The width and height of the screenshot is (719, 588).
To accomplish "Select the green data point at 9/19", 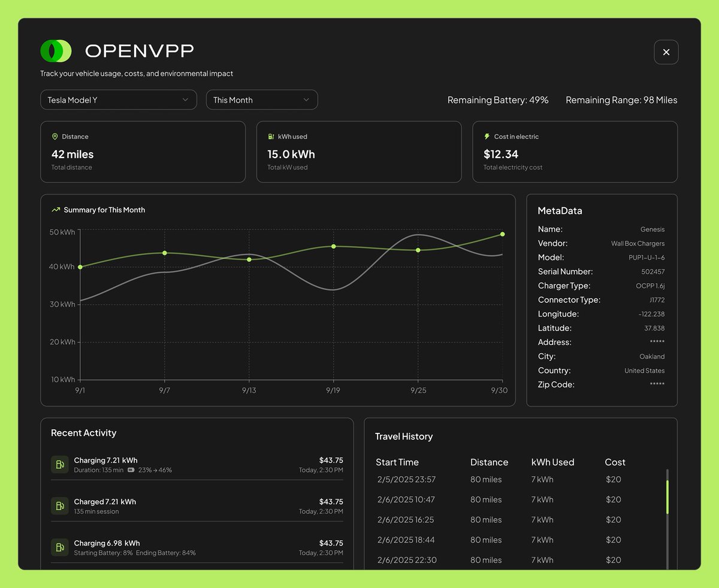I will (x=334, y=246).
